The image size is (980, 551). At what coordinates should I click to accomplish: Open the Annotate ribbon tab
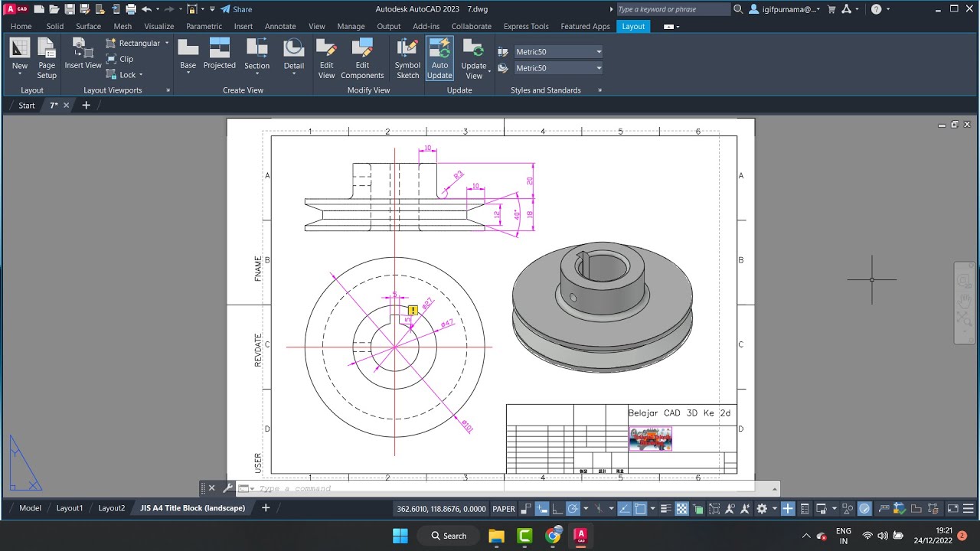(x=280, y=26)
